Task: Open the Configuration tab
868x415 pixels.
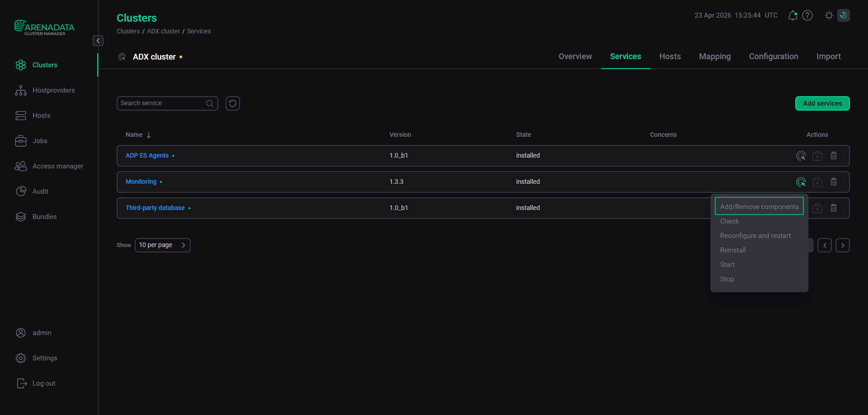Action: tap(774, 56)
